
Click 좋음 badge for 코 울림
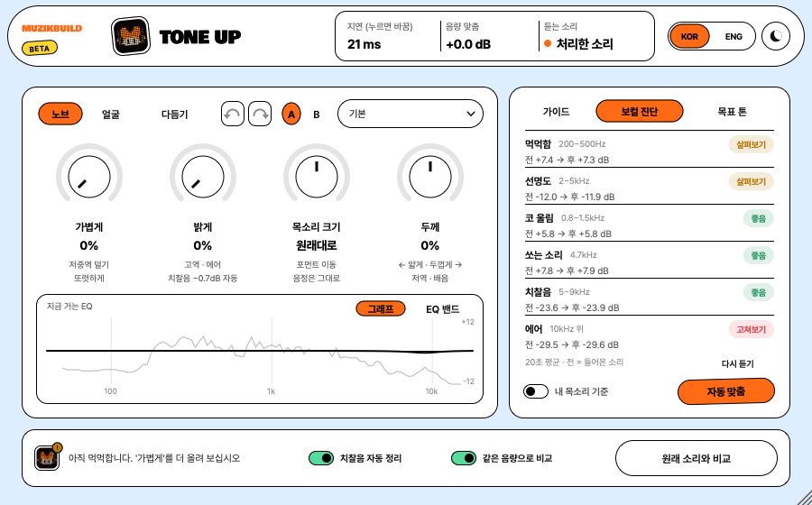tap(759, 218)
